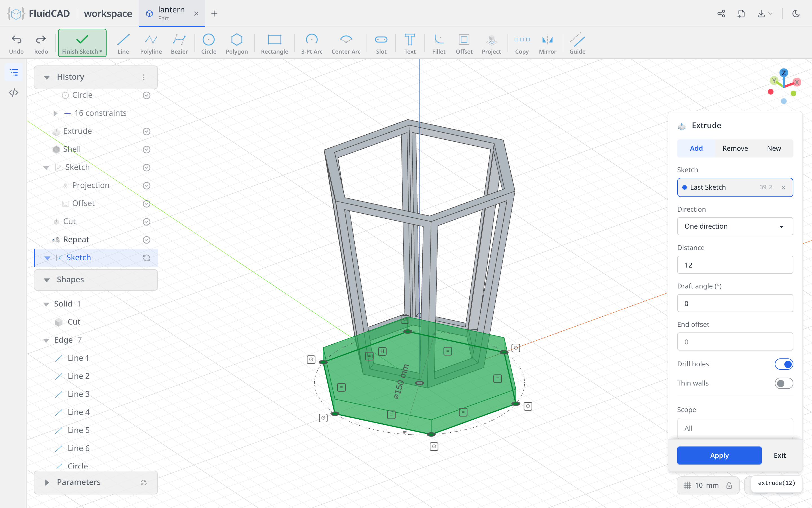Select the Fillet tool
812x508 pixels.
tap(438, 44)
